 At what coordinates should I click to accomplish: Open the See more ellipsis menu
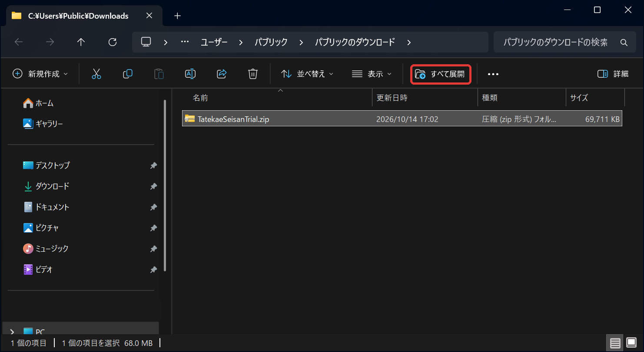[493, 74]
